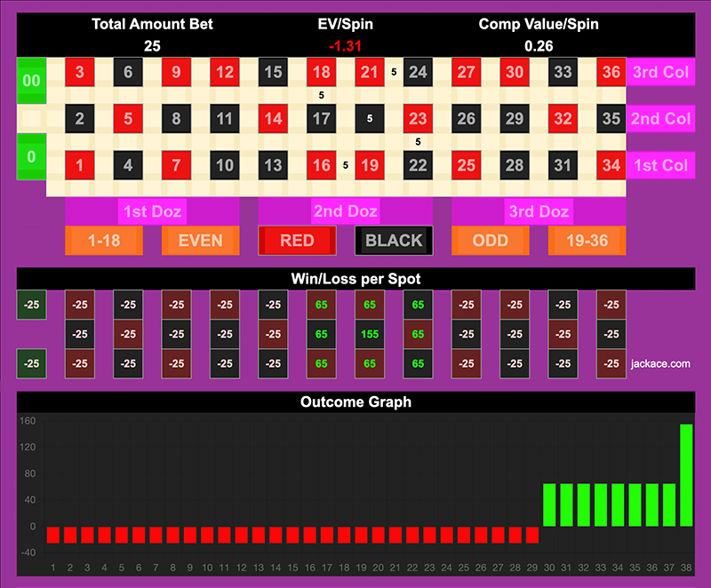Place a chip on black 17
This screenshot has height=588, width=711.
[x=322, y=118]
